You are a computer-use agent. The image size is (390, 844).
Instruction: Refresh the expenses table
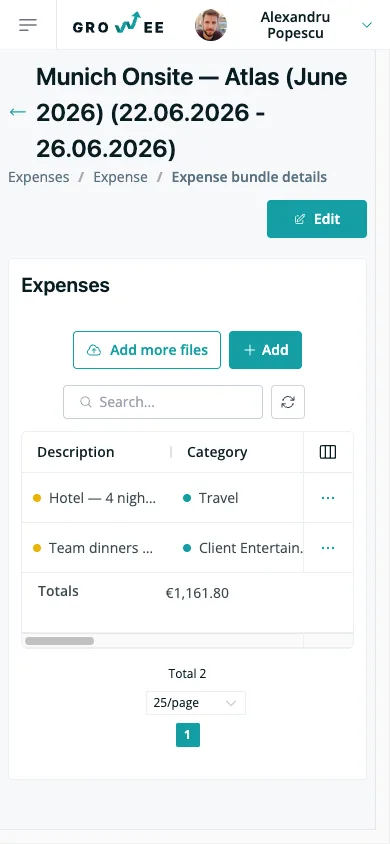(x=288, y=402)
